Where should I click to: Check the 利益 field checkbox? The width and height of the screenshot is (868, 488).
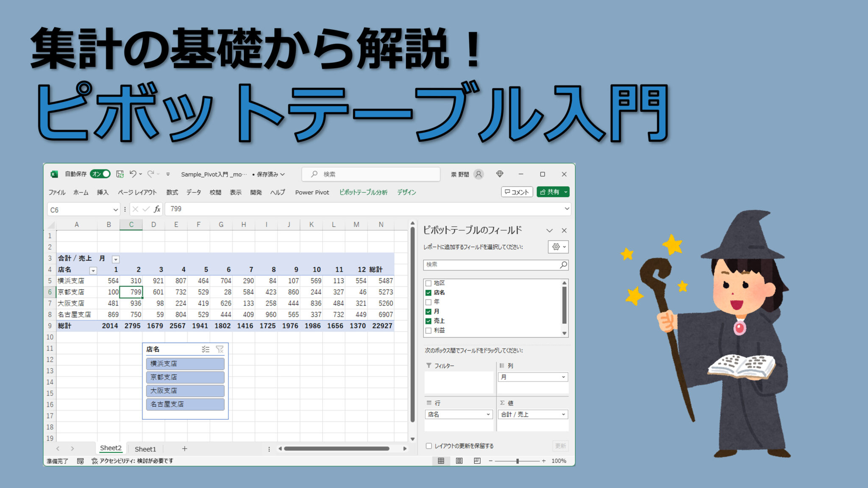pyautogui.click(x=428, y=330)
